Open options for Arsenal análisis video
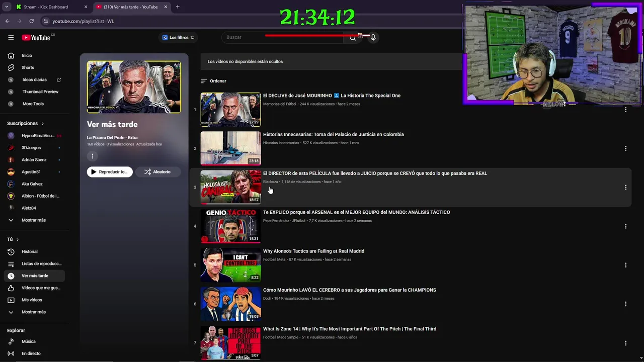This screenshot has height=362, width=644. coord(625,226)
